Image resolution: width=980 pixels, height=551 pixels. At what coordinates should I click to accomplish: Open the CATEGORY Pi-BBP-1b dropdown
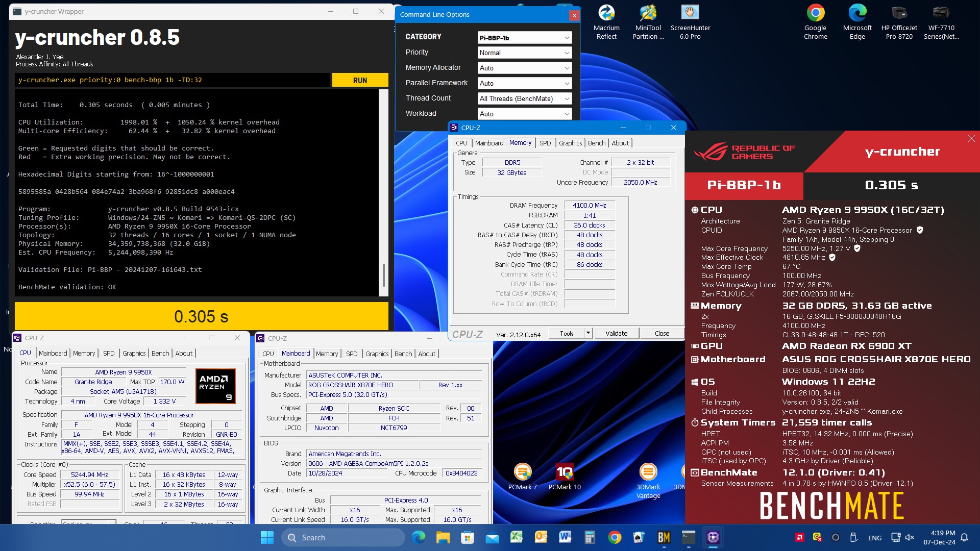tap(524, 38)
